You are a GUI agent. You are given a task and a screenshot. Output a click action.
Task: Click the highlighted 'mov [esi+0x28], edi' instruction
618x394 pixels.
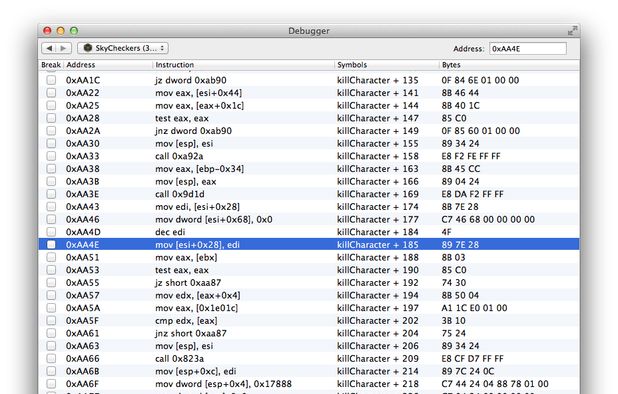197,245
